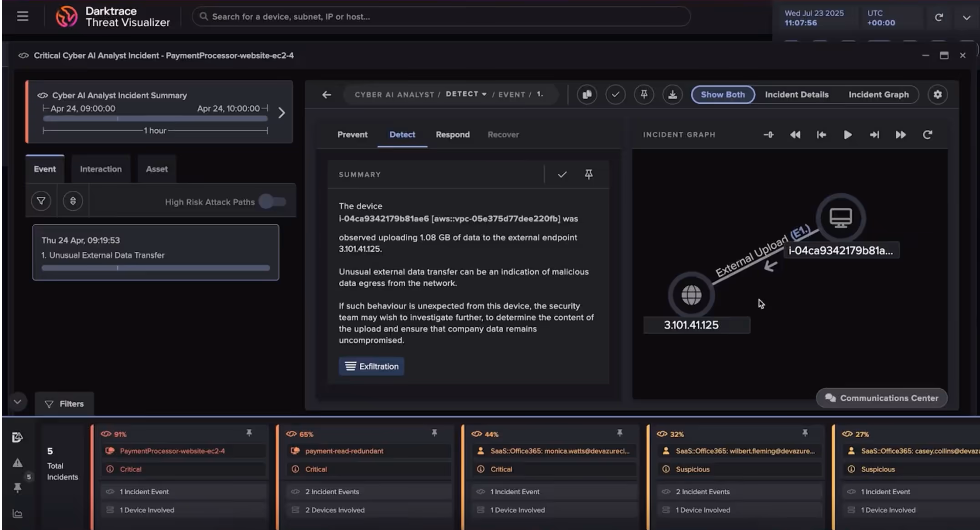Click the graph step marker icon
The height and width of the screenshot is (530, 980).
point(768,135)
